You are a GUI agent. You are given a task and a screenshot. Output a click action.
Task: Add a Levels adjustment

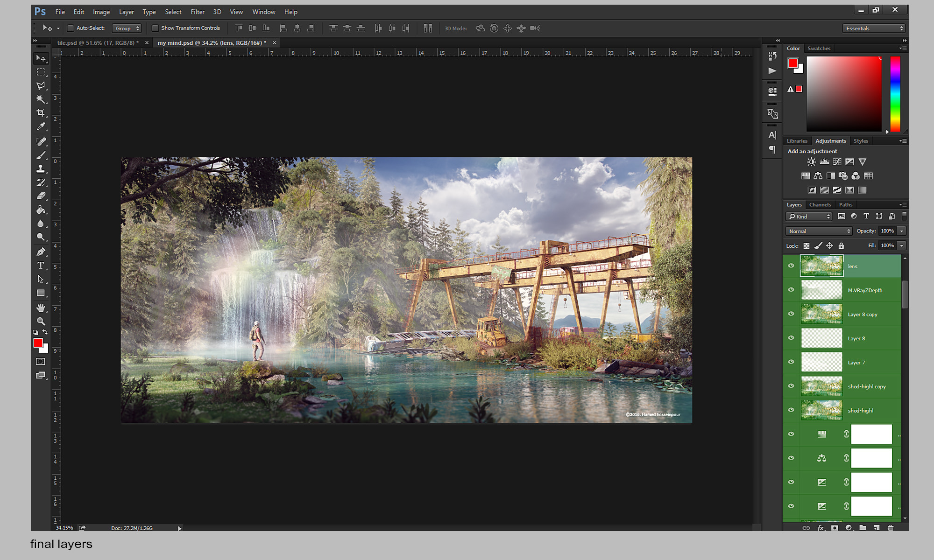[824, 162]
